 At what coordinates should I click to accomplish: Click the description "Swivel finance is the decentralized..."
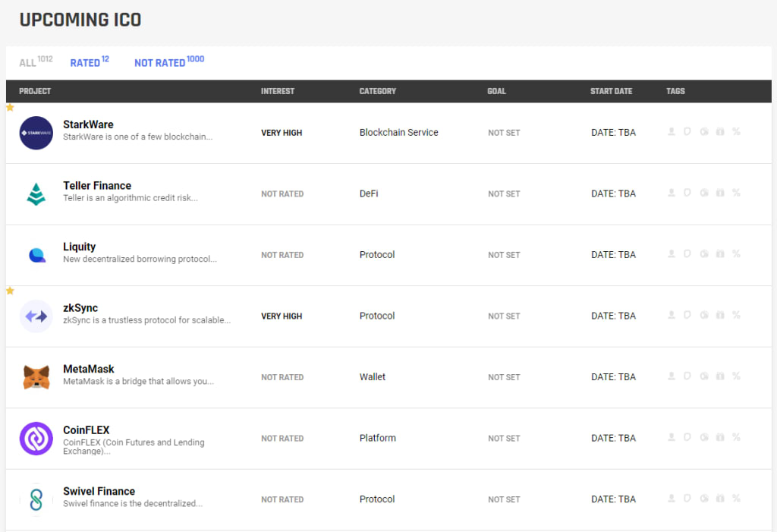tap(133, 503)
